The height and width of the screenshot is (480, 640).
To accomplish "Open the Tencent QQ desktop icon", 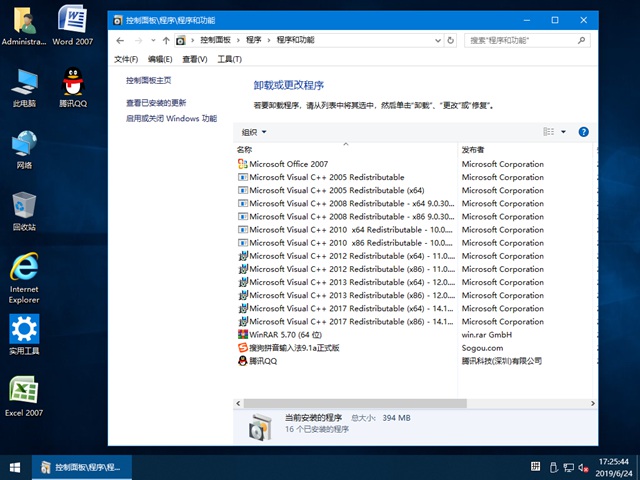I will 72,87.
